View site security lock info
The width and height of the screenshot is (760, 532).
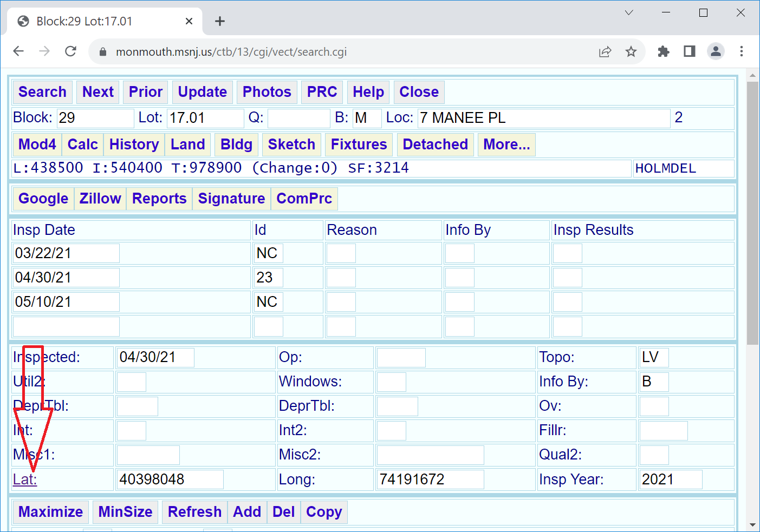[x=103, y=52]
